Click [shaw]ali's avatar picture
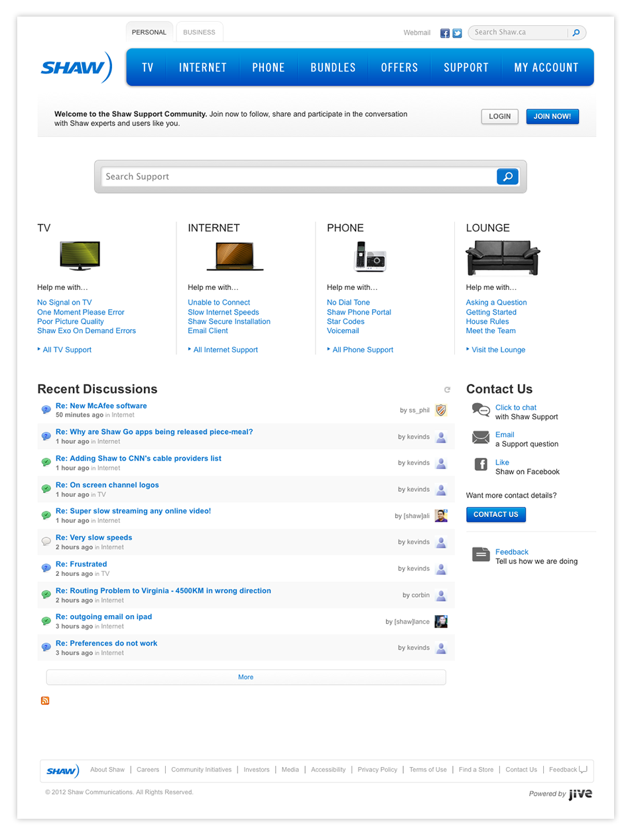 click(441, 516)
